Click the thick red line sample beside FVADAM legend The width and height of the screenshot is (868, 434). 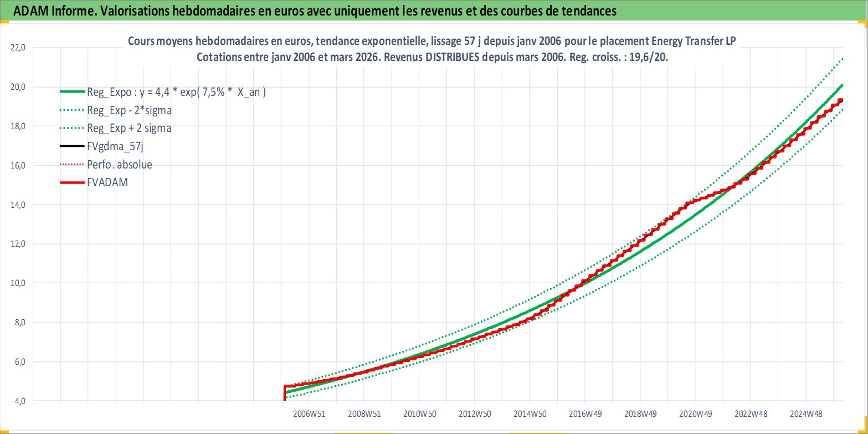coord(71,182)
